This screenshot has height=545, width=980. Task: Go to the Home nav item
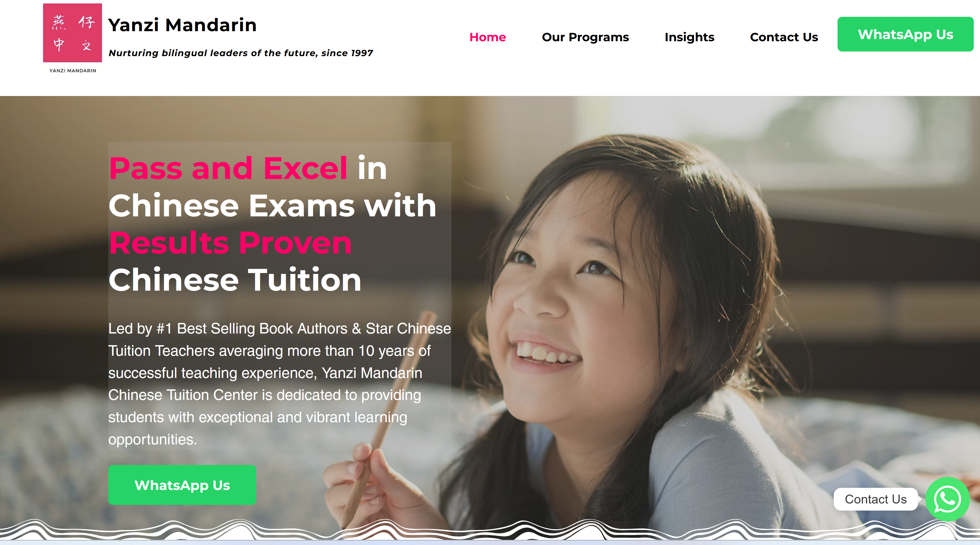pyautogui.click(x=488, y=37)
